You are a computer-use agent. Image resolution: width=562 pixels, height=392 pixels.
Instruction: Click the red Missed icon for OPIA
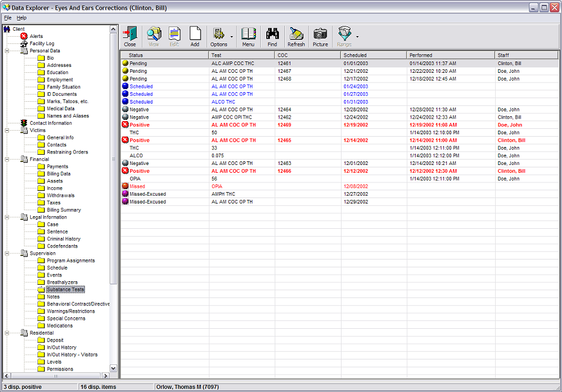click(125, 186)
